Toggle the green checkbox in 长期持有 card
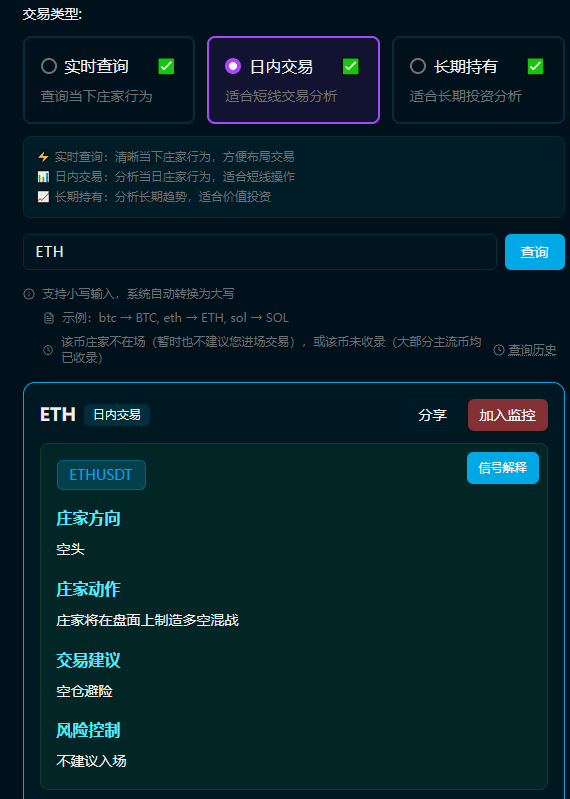 535,66
